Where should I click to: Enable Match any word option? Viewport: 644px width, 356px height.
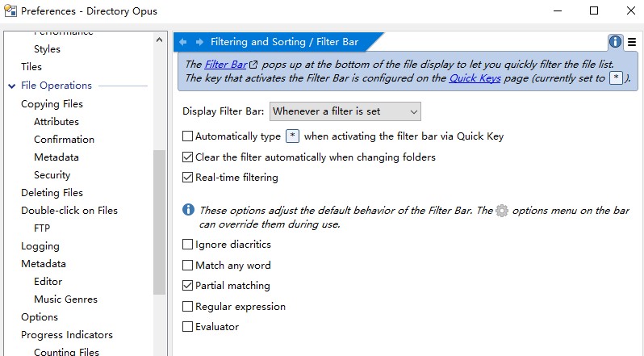[x=187, y=266]
